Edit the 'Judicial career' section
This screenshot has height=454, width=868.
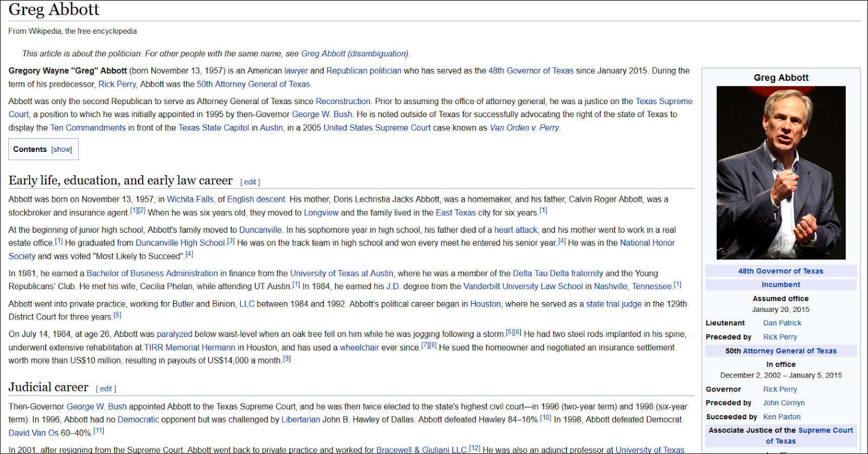click(x=106, y=389)
